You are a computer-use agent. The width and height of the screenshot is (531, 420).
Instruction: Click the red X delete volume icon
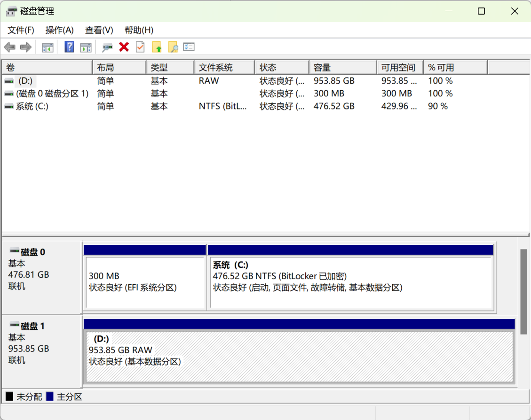click(x=123, y=47)
